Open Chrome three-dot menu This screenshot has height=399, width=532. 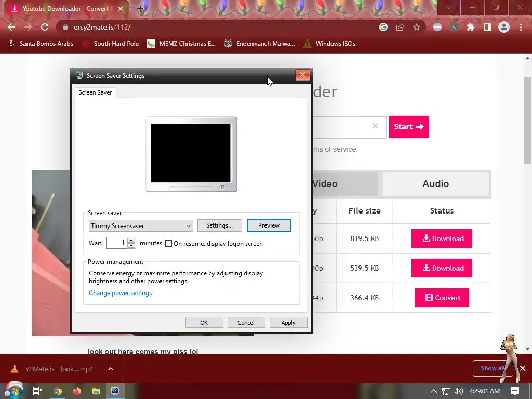point(521,27)
